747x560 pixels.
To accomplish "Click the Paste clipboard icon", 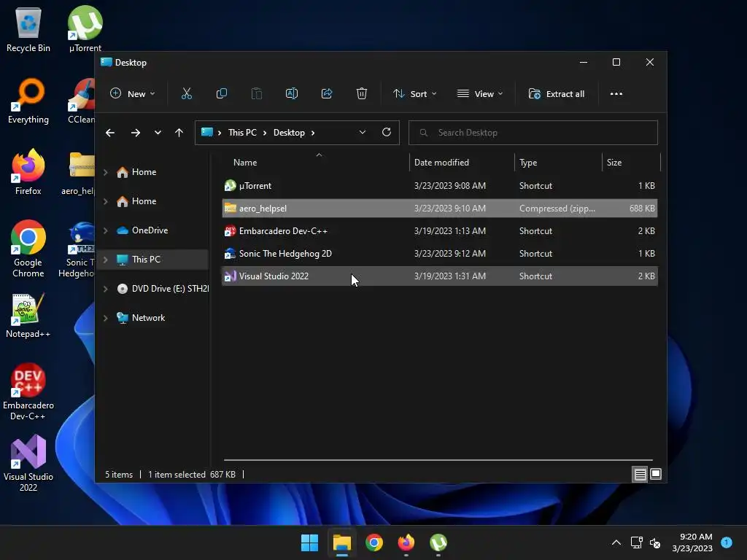I will pos(257,94).
